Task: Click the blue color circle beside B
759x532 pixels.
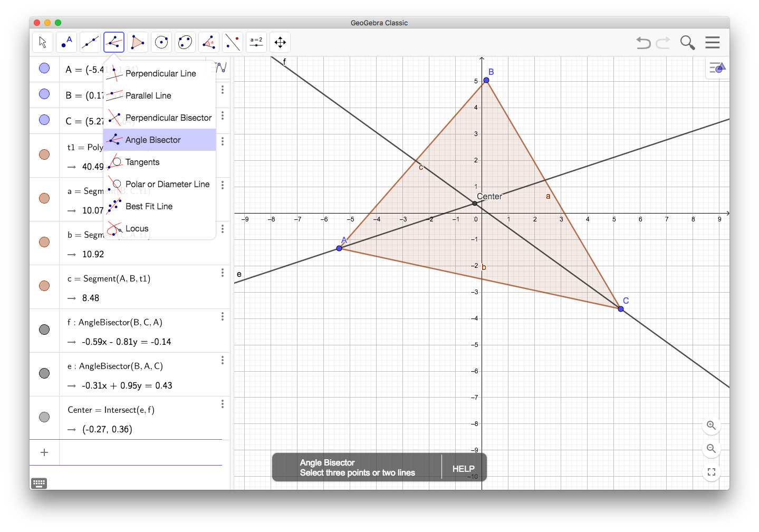Action: click(44, 94)
